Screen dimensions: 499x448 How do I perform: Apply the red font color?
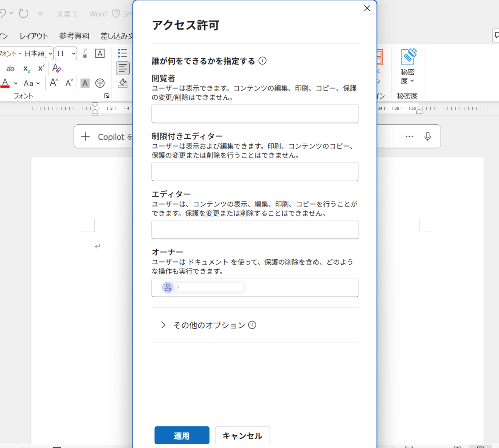(5, 83)
